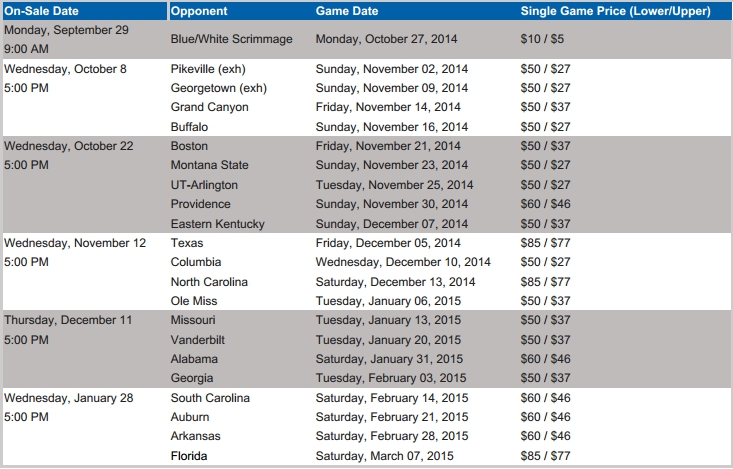The image size is (733, 469).
Task: Click the Florida opponent entry
Action: [x=189, y=456]
